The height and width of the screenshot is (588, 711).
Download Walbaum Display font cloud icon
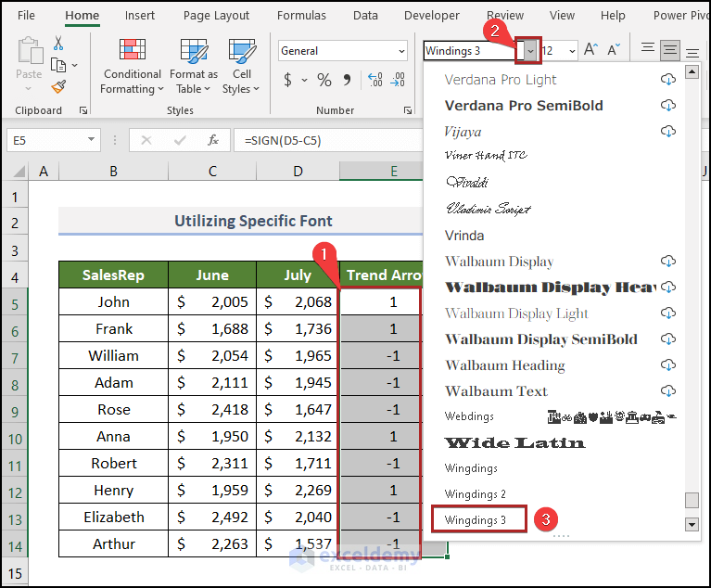668,262
